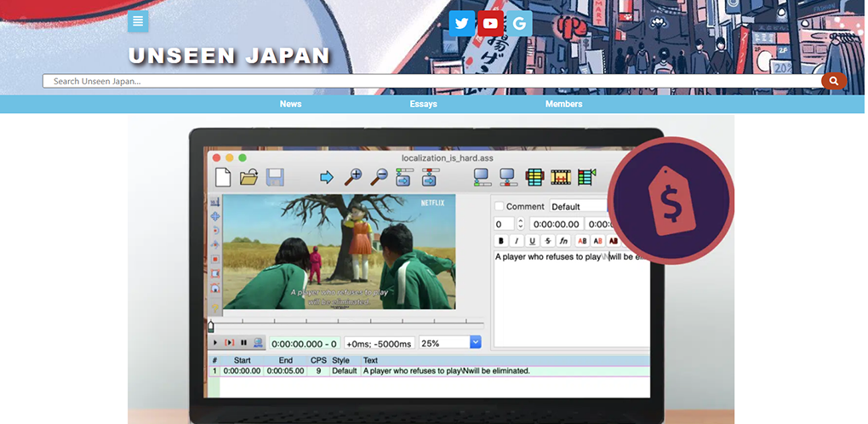Screen dimensions: 868x424
Task: Click the New subtitles blank page icon
Action: coord(223,177)
